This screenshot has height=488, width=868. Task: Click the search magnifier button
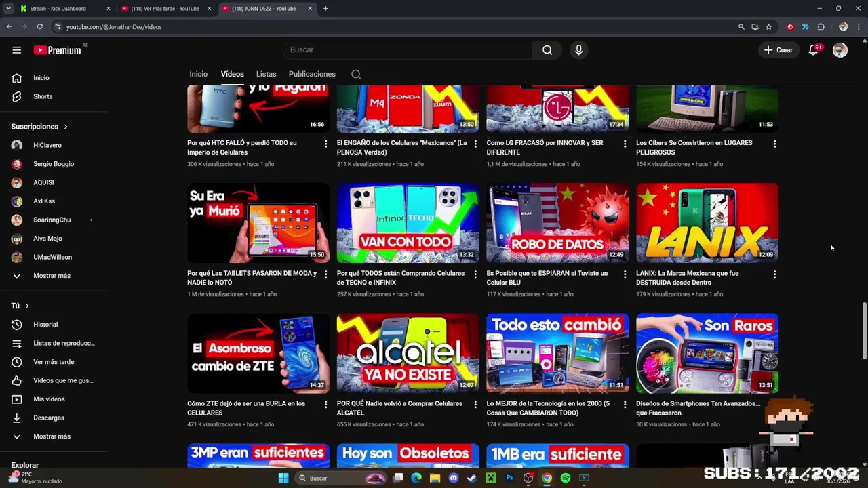pyautogui.click(x=547, y=49)
